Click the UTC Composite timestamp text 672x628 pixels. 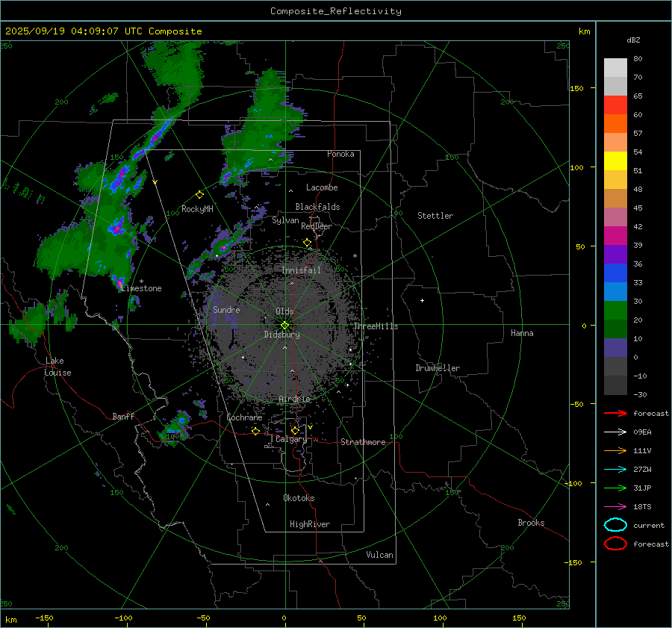coord(103,31)
